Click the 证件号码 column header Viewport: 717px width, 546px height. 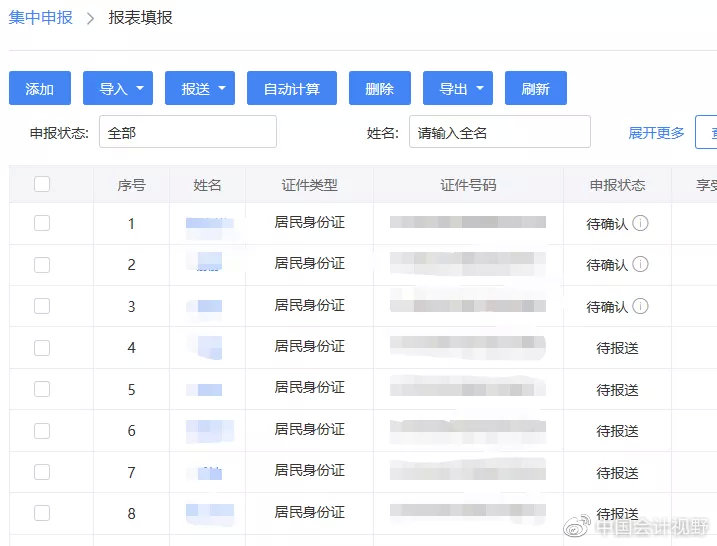point(468,185)
